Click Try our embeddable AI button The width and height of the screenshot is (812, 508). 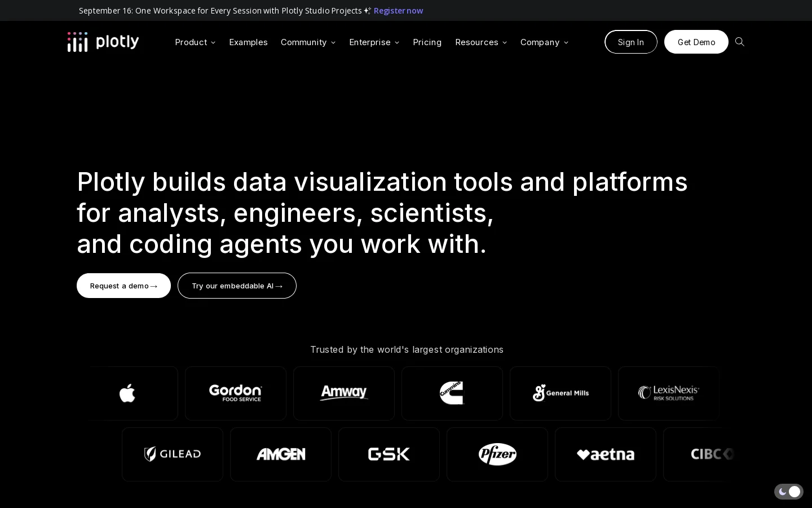click(x=237, y=286)
